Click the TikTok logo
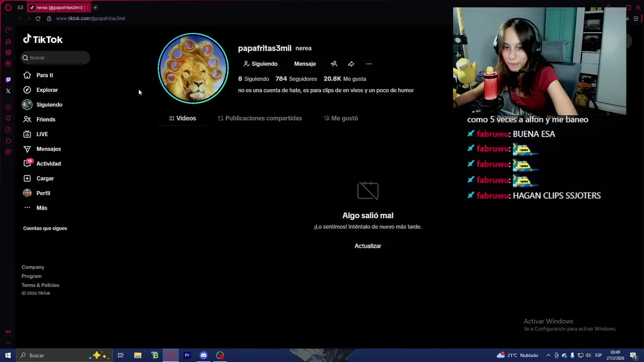644x362 pixels. [43, 39]
